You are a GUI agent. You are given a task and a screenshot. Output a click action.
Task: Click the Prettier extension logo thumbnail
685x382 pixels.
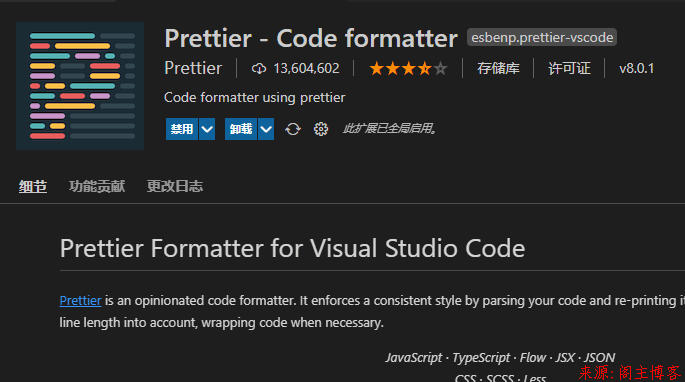[80, 86]
